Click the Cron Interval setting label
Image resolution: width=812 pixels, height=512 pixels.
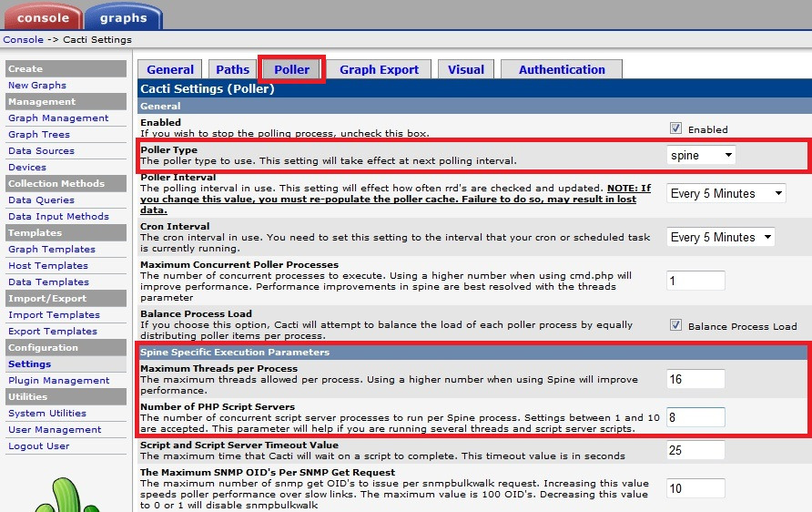(175, 227)
